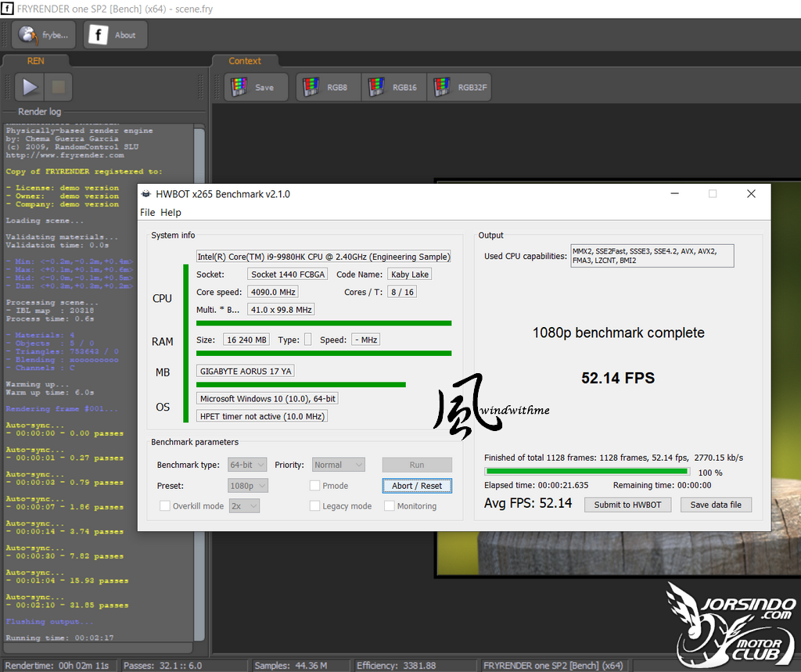This screenshot has height=672, width=801.
Task: Switch to the Context tab
Action: 245,61
